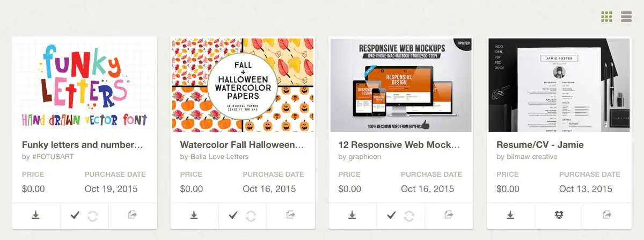The image size is (644, 240).
Task: Download the Funky letters font
Action: coord(36,215)
